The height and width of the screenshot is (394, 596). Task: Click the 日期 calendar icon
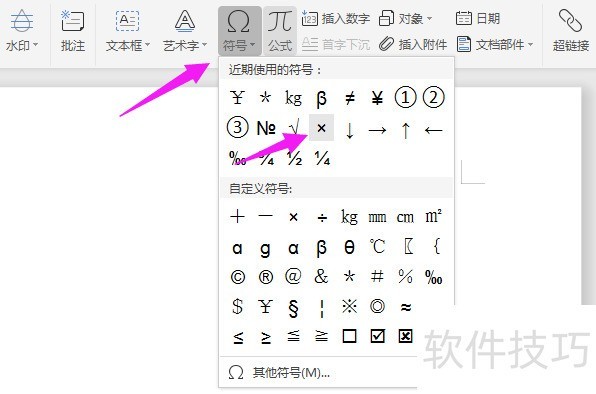(464, 18)
